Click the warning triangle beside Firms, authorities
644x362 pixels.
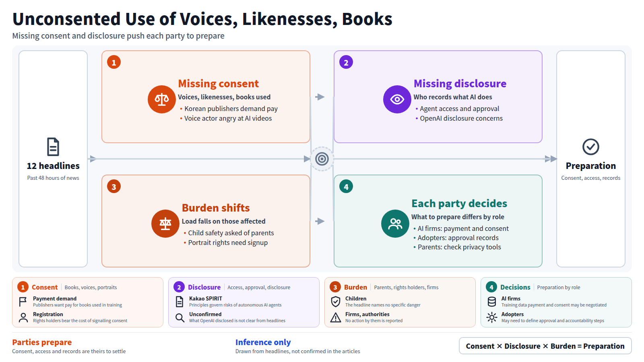[x=336, y=317]
